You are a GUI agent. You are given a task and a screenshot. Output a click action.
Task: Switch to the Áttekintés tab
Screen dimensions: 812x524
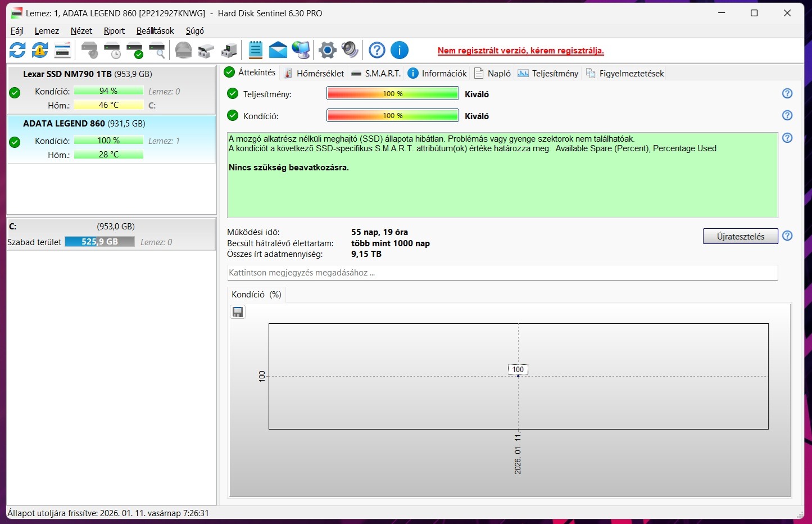[251, 73]
